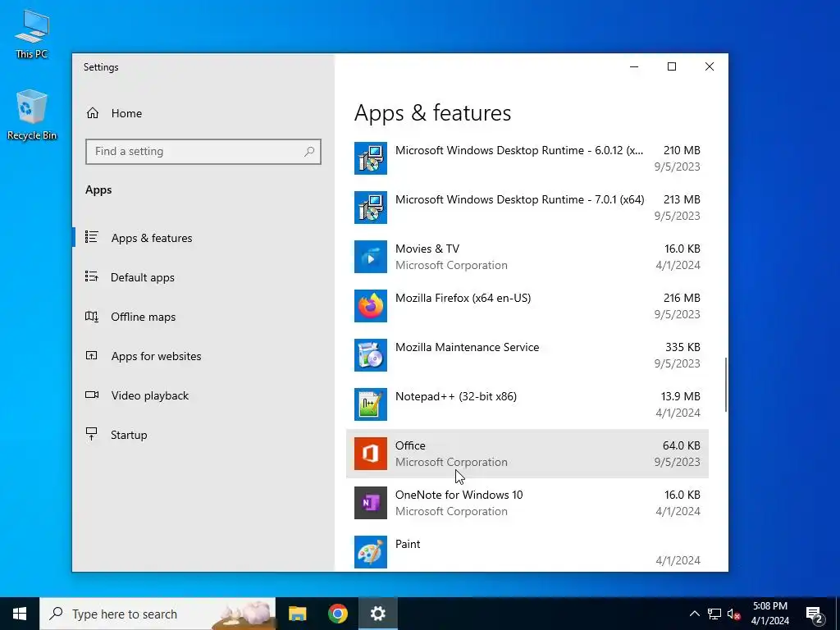Image resolution: width=840 pixels, height=630 pixels.
Task: Click the Default apps sidebar icon
Action: coord(92,276)
